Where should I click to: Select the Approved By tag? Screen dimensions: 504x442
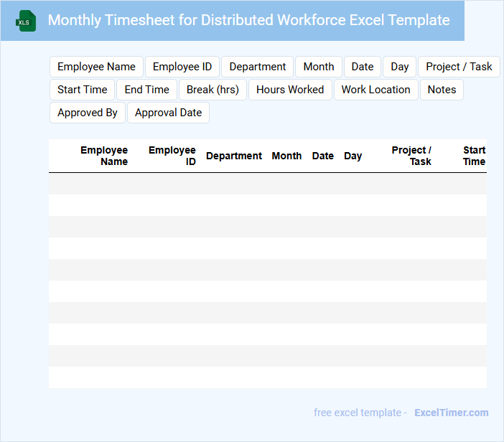pos(88,113)
